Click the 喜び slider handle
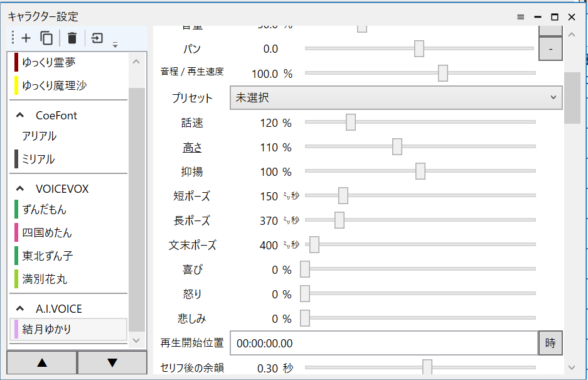Image resolution: width=588 pixels, height=380 pixels. 305,269
